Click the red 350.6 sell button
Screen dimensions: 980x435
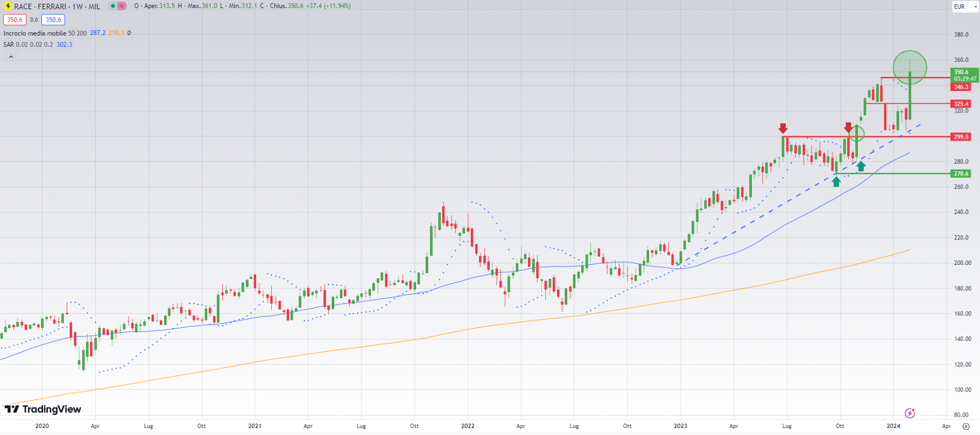click(15, 20)
